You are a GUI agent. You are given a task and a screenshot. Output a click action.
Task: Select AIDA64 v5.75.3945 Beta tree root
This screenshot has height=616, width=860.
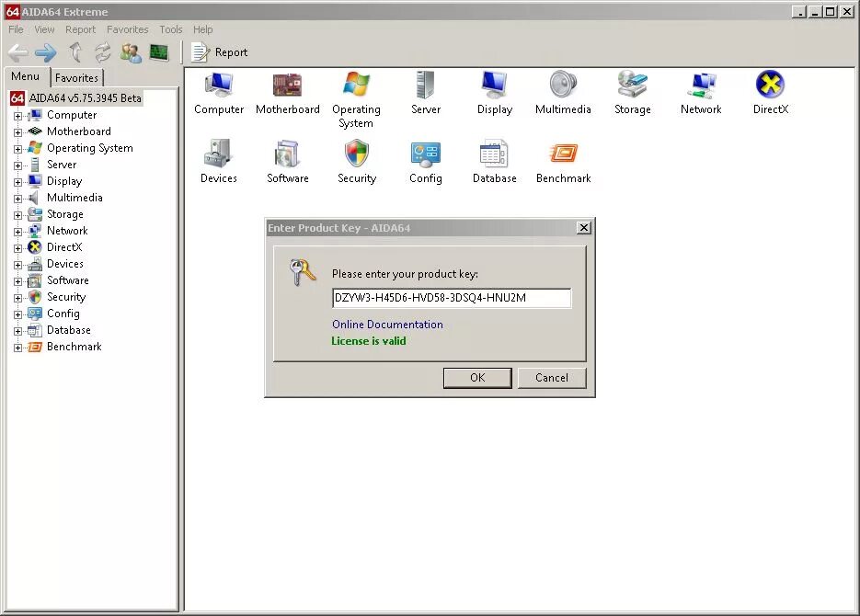[x=85, y=98]
